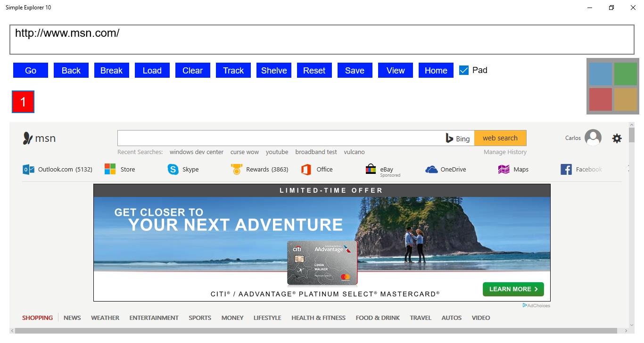This screenshot has width=644, height=343.
Task: Click the Shelve button
Action: pos(274,70)
